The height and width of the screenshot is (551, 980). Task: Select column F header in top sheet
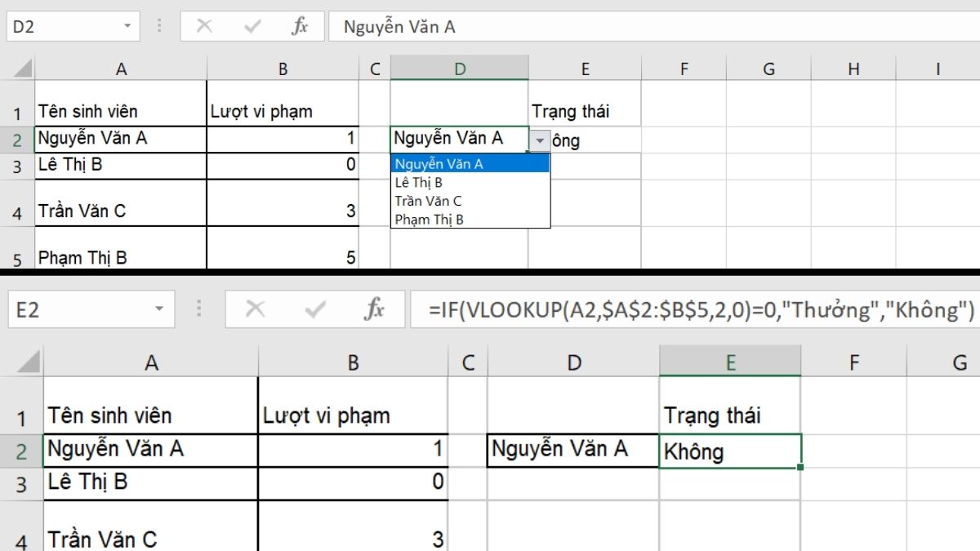(x=684, y=69)
